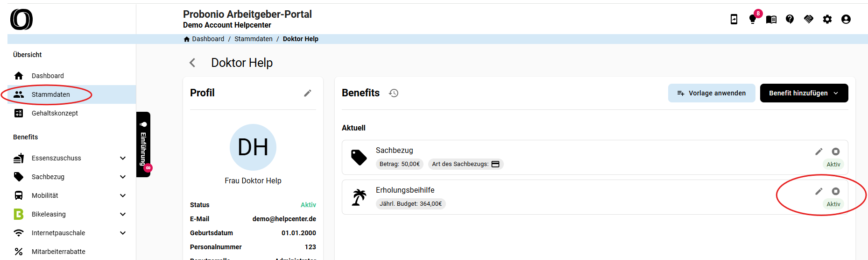Expand the Essenszuschuss chevron
This screenshot has width=868, height=260.
tap(123, 158)
